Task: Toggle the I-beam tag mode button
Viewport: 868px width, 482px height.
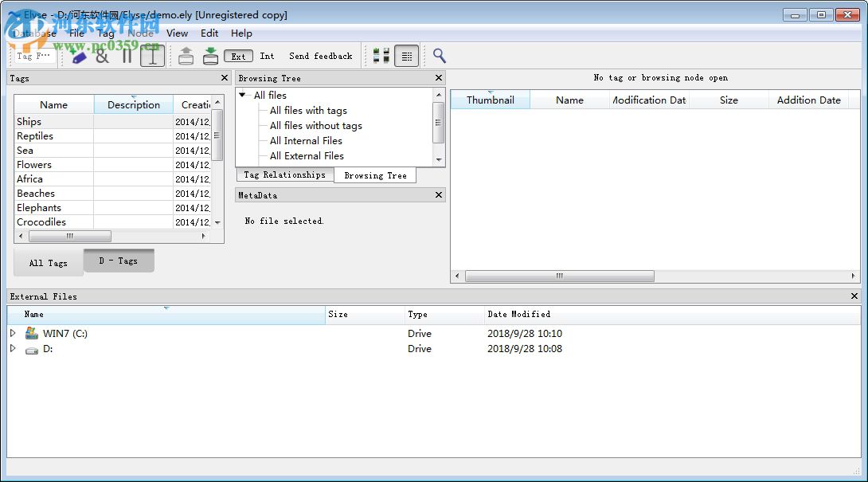Action: [152, 56]
